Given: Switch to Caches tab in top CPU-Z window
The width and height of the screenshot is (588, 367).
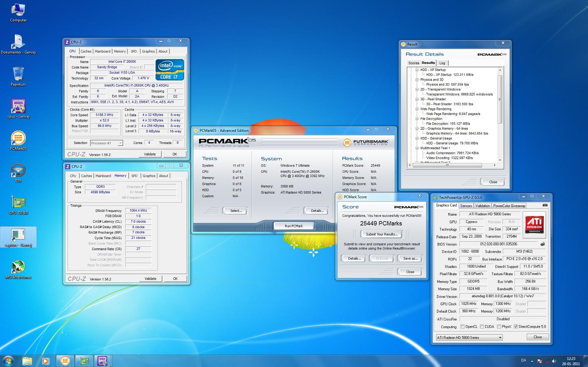Looking at the screenshot, I should coord(86,51).
